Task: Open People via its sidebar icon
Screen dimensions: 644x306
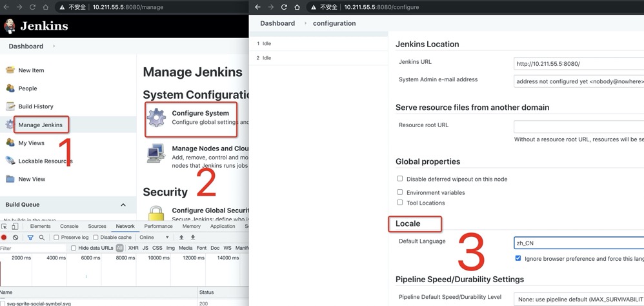Action: 10,88
